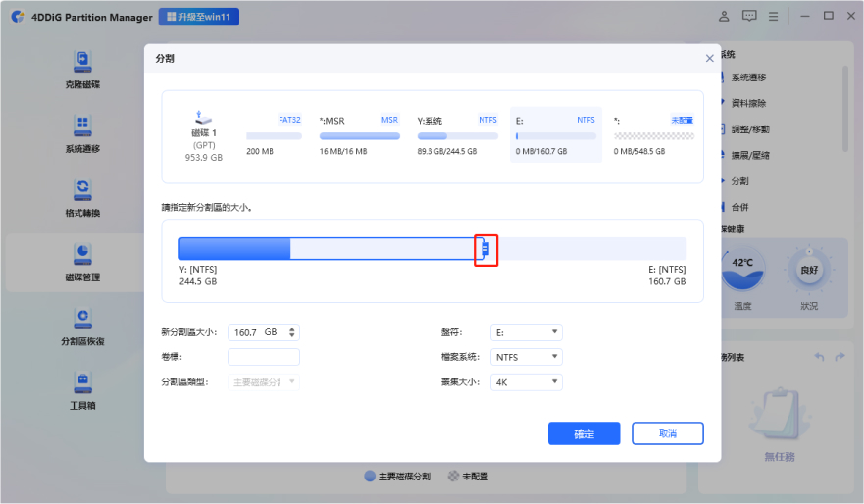Click the 升級至win11 button
Screen dimensions: 864x504
pyautogui.click(x=199, y=17)
